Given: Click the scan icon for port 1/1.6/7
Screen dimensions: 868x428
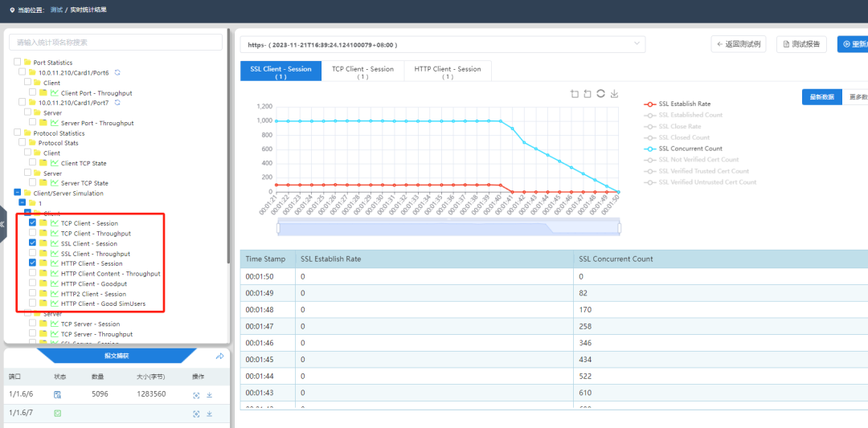Looking at the screenshot, I should [x=195, y=414].
